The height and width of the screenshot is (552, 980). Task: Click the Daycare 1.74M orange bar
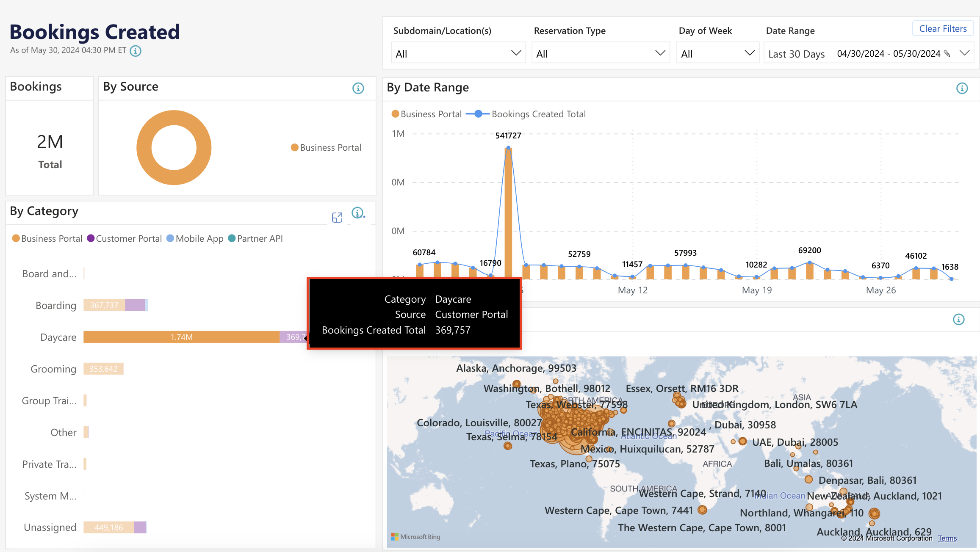pyautogui.click(x=181, y=337)
